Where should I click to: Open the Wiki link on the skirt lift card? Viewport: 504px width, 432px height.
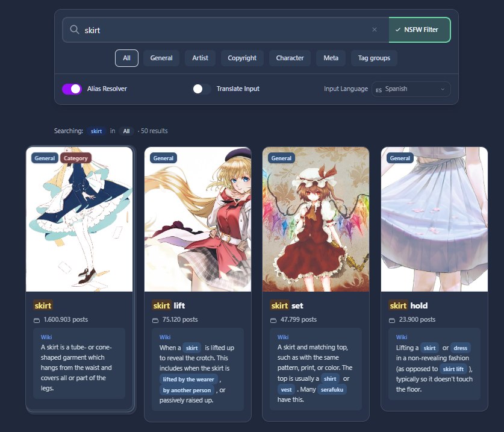point(165,337)
